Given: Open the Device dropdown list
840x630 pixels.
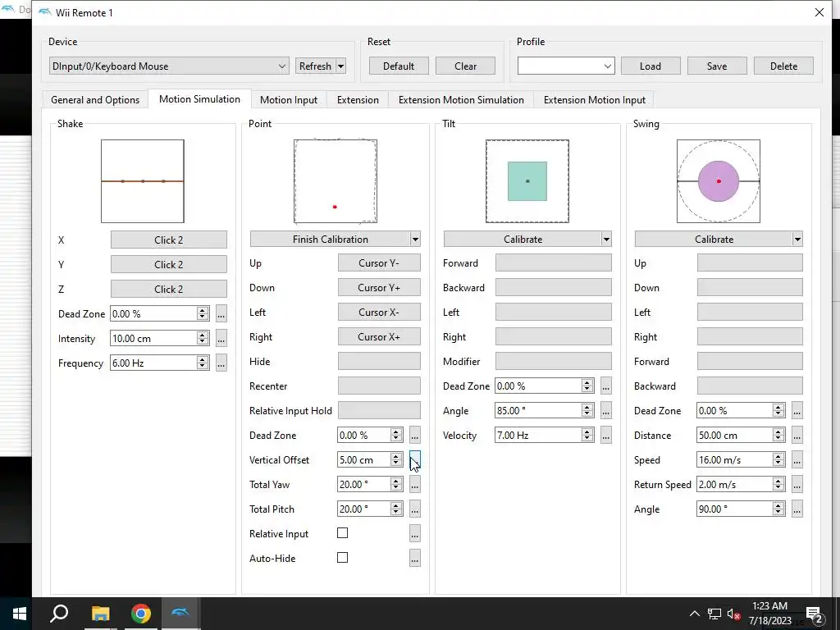Looking at the screenshot, I should pos(169,66).
